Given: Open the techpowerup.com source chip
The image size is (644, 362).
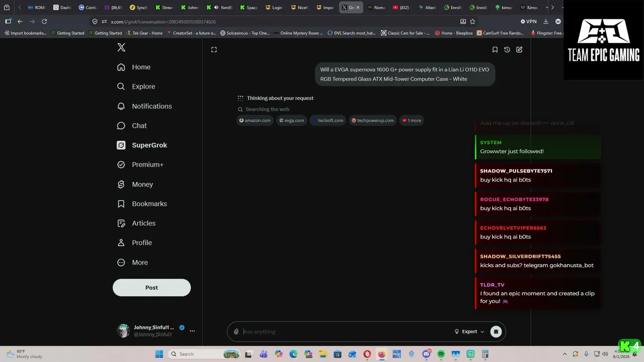Looking at the screenshot, I should (x=373, y=120).
